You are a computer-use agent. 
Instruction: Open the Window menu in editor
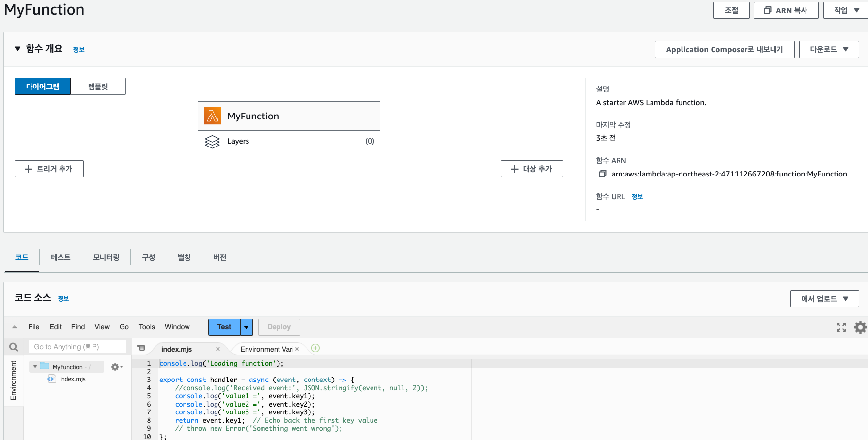(x=177, y=327)
